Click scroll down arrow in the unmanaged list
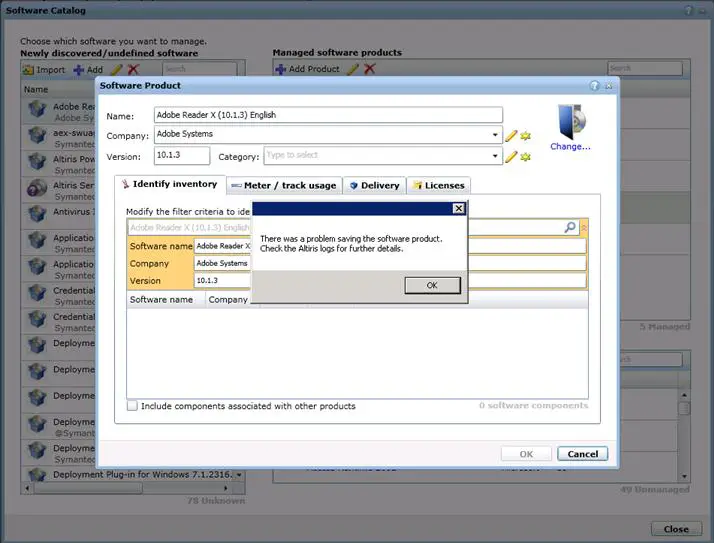 point(684,476)
